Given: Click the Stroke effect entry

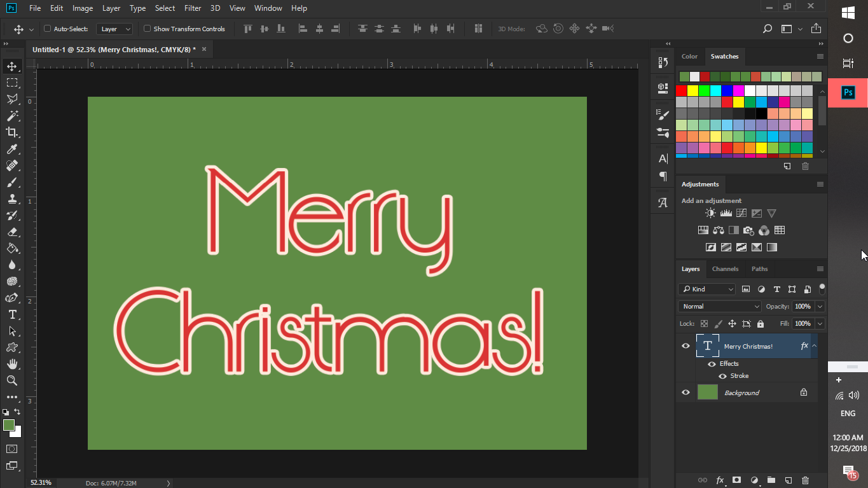Looking at the screenshot, I should point(740,376).
